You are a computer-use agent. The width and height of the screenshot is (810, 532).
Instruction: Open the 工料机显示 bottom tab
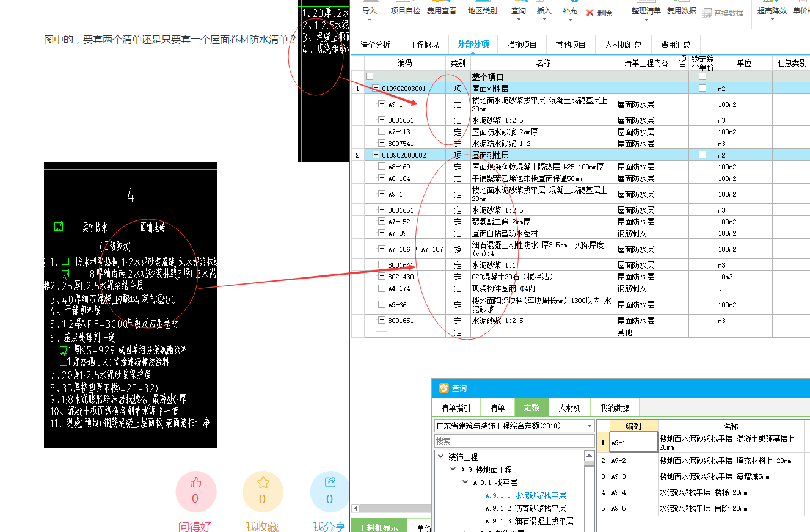tap(378, 527)
